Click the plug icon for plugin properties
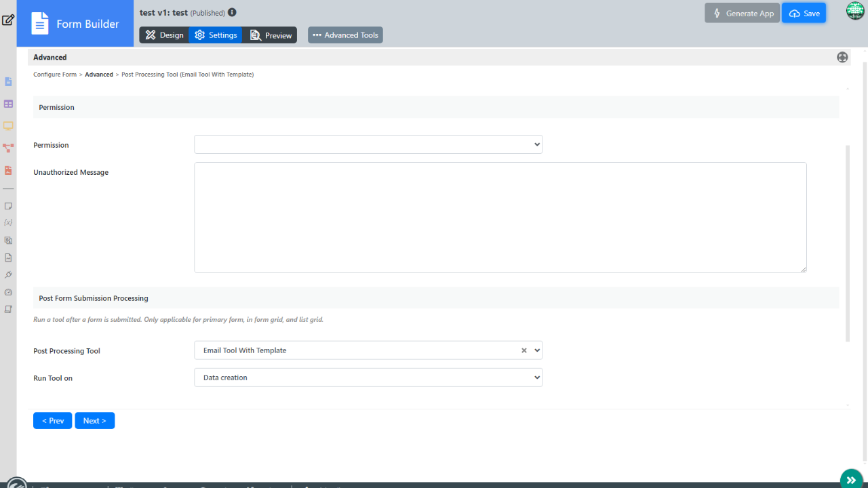This screenshot has height=488, width=868. [x=8, y=274]
